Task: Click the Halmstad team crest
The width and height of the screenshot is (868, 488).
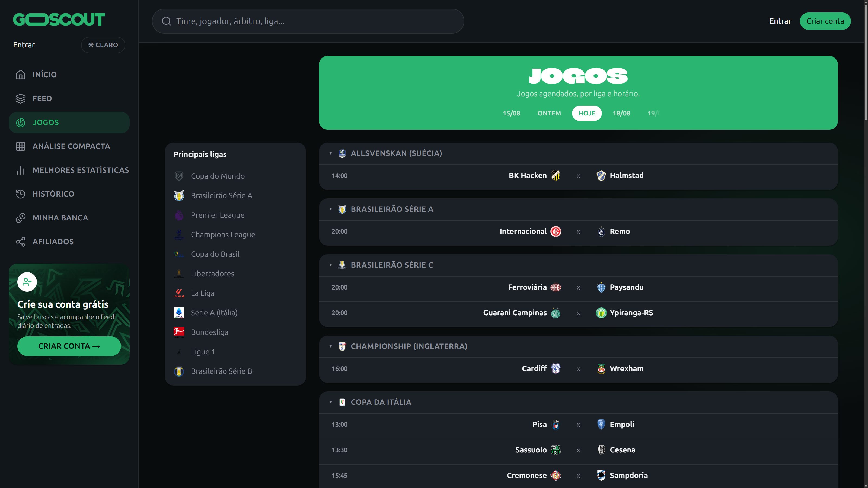Action: [x=601, y=175]
